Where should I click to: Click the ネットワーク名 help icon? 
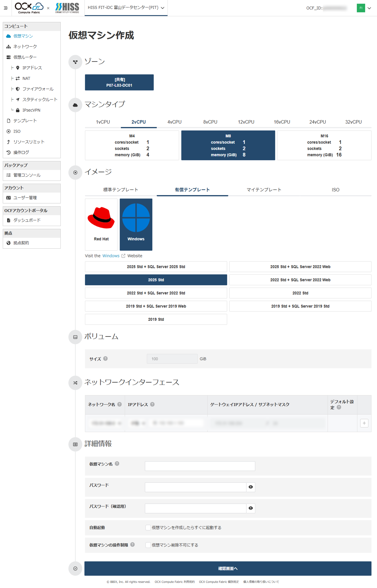click(120, 404)
